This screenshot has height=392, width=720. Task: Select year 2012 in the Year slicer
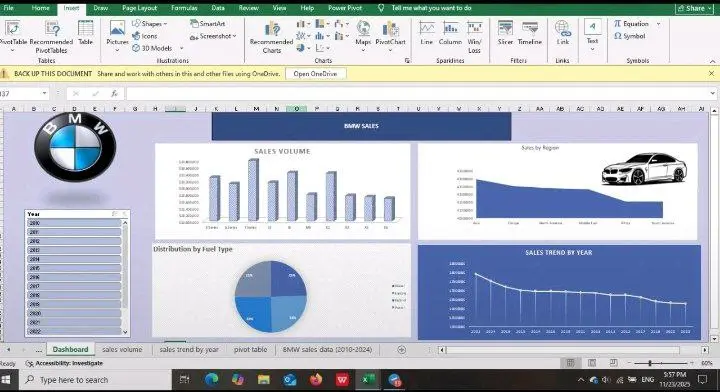click(x=74, y=241)
